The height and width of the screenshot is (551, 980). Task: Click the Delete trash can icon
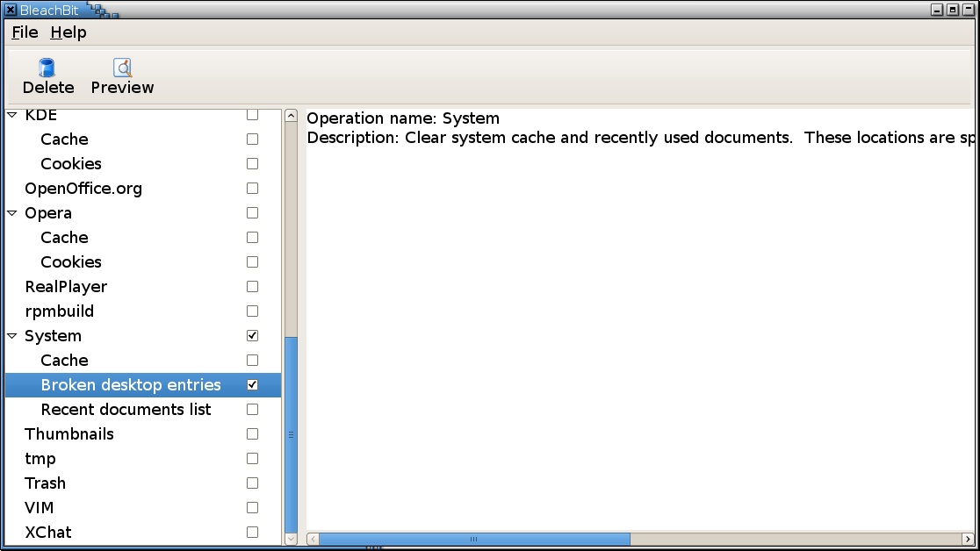(x=47, y=68)
